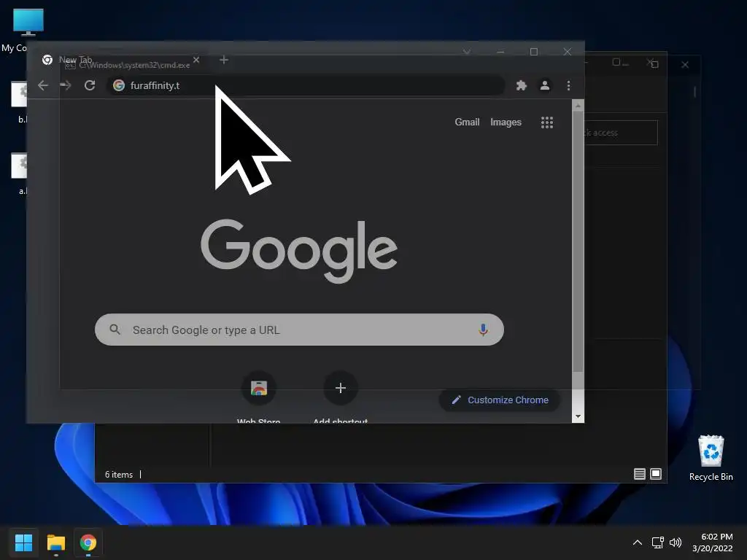Maximize the Chrome window

click(533, 52)
